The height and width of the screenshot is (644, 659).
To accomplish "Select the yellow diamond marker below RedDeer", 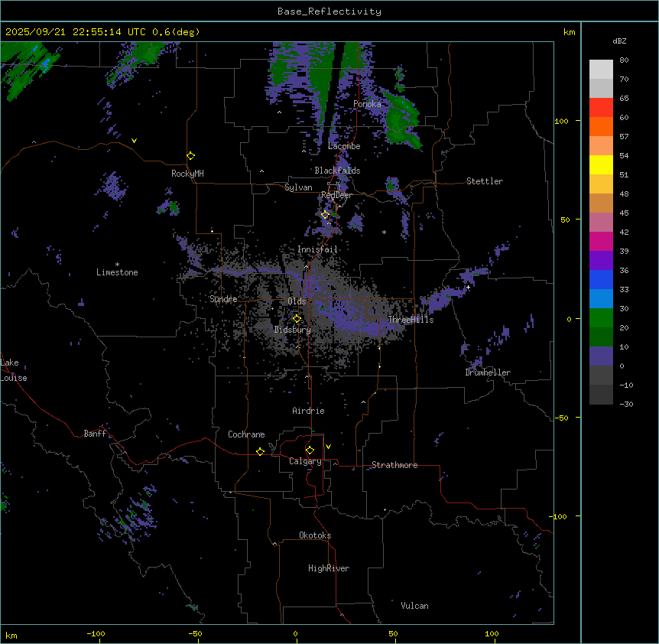I will pyautogui.click(x=325, y=215).
